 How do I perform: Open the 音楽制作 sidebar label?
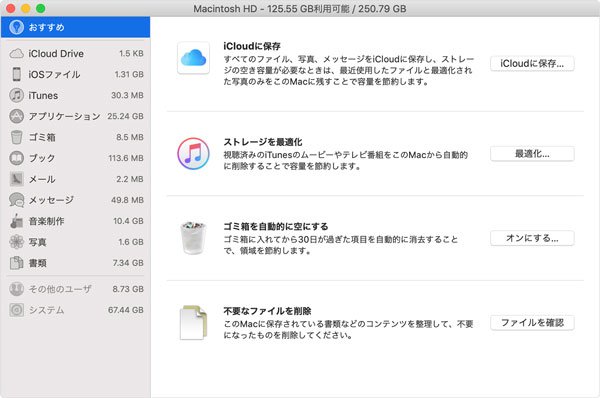click(47, 221)
